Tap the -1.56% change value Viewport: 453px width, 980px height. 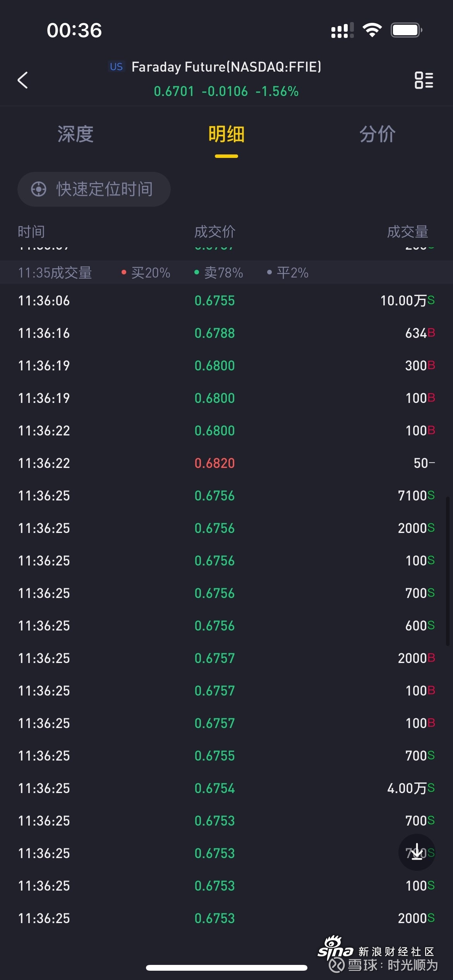pyautogui.click(x=277, y=91)
